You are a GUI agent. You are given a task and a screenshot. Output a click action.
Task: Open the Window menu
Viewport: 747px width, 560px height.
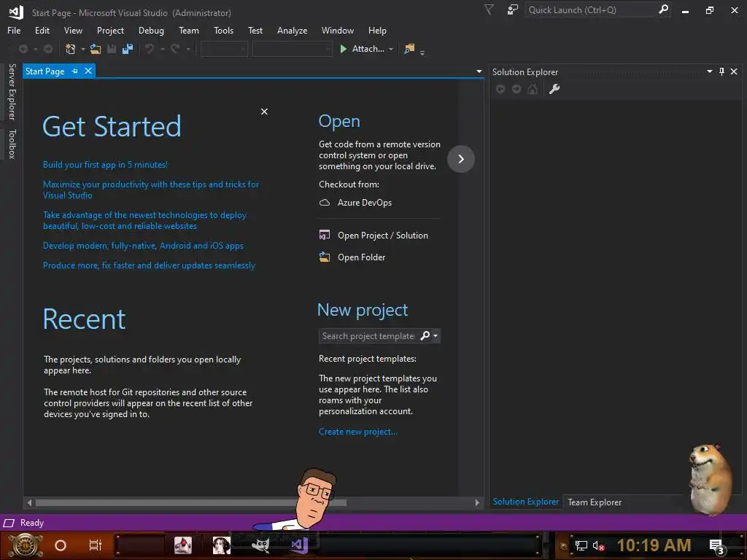click(x=337, y=31)
